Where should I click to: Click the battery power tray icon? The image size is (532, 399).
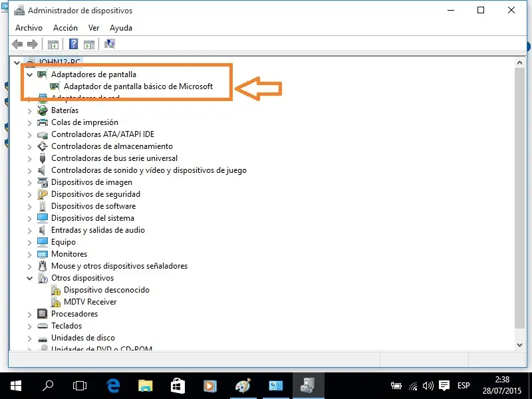(396, 386)
